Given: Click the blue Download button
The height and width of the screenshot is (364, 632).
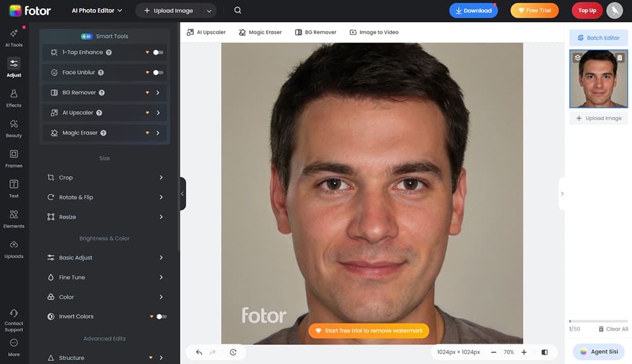Looking at the screenshot, I should pyautogui.click(x=473, y=10).
